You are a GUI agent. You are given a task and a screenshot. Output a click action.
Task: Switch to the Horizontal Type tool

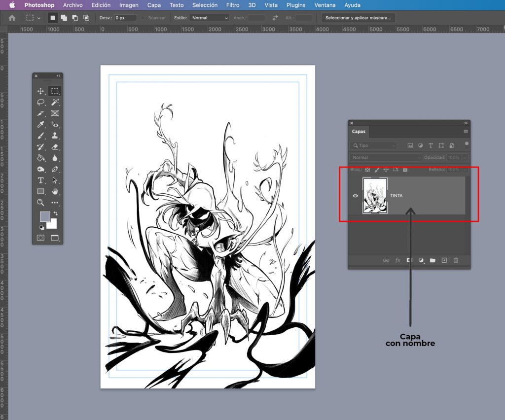point(41,180)
